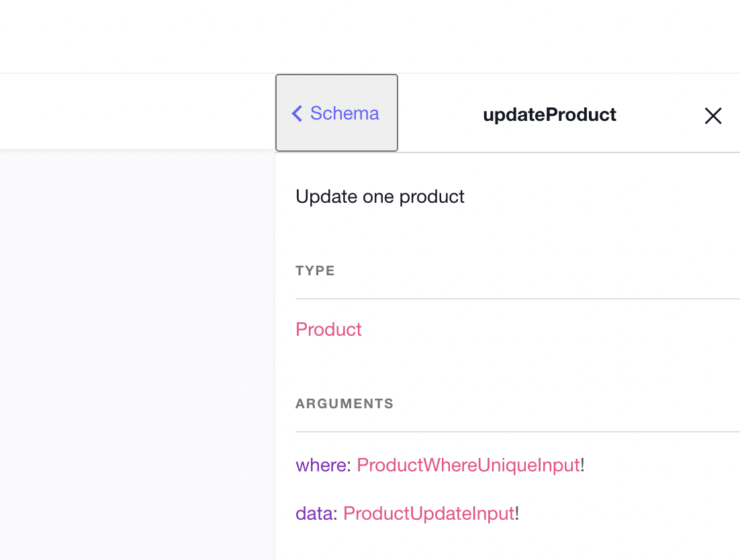Click the TYPE section heading
The width and height of the screenshot is (740, 560).
[x=315, y=271]
